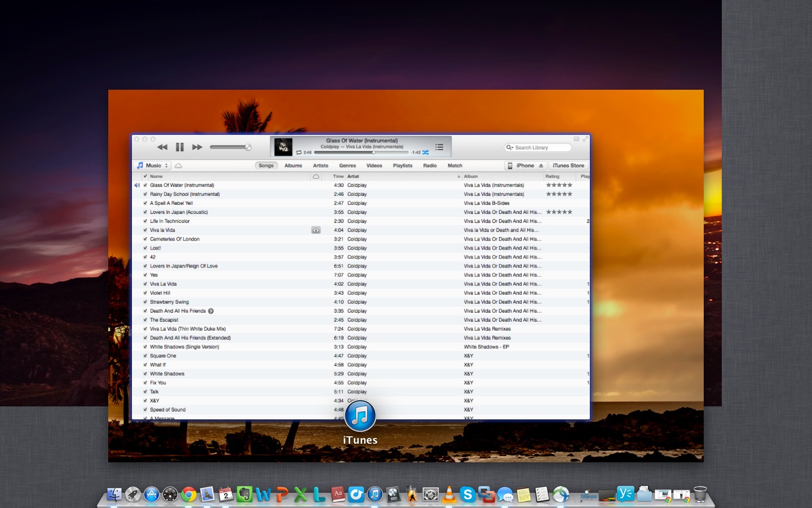Sort by the Name column header
This screenshot has height=508, width=812.
229,177
